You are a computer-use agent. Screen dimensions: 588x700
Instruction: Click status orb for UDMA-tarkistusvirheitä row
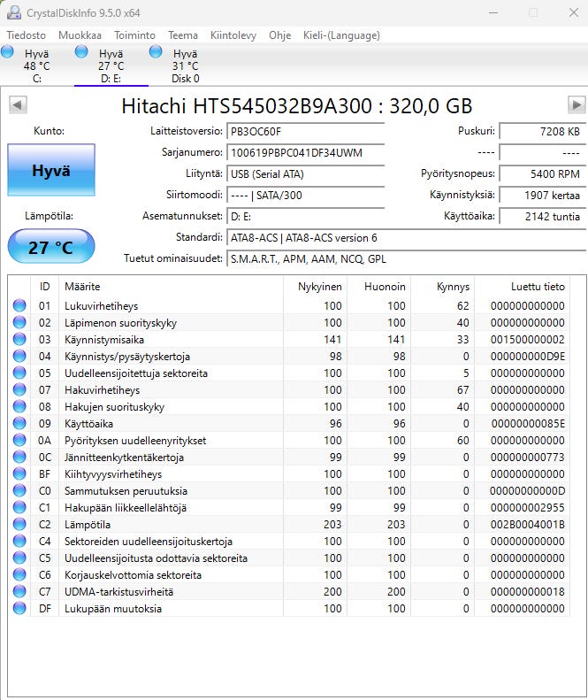[19, 592]
